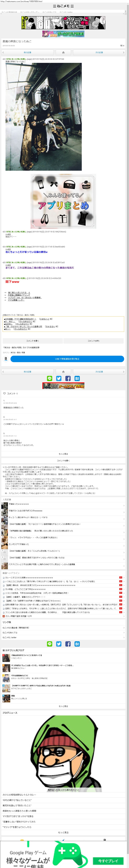Go to 次の記事 below the article title
The height and width of the screenshot is (868, 129).
click(x=99, y=53)
